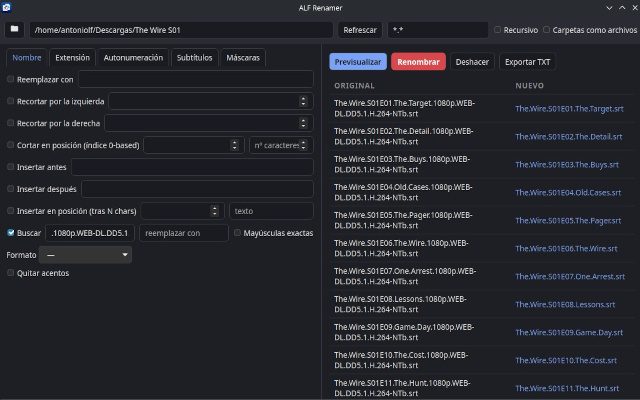Click the Insertar antes text field

point(193,167)
